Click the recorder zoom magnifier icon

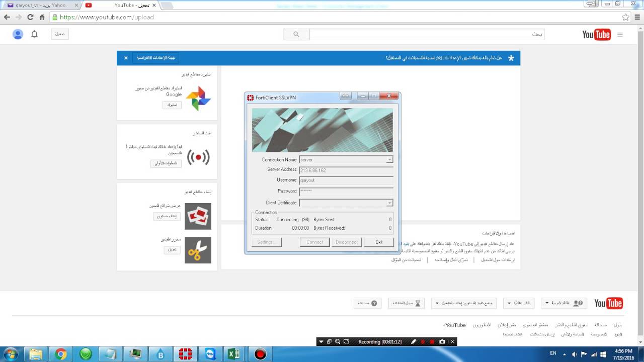338,341
